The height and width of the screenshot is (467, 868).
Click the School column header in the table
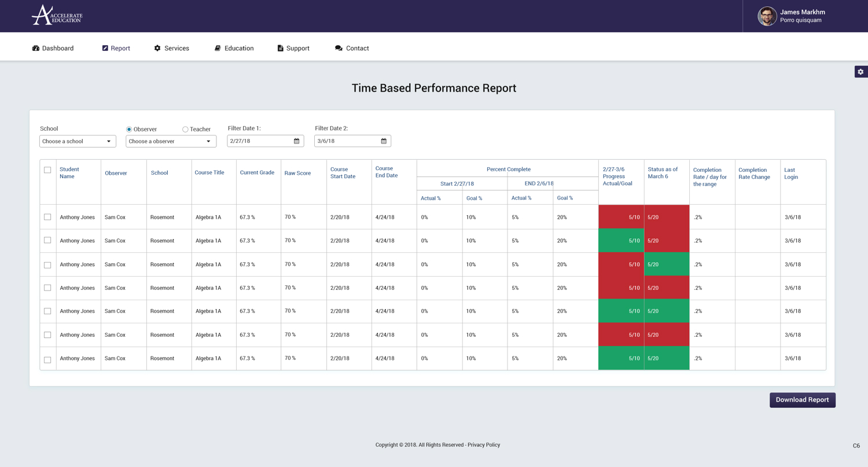click(159, 173)
